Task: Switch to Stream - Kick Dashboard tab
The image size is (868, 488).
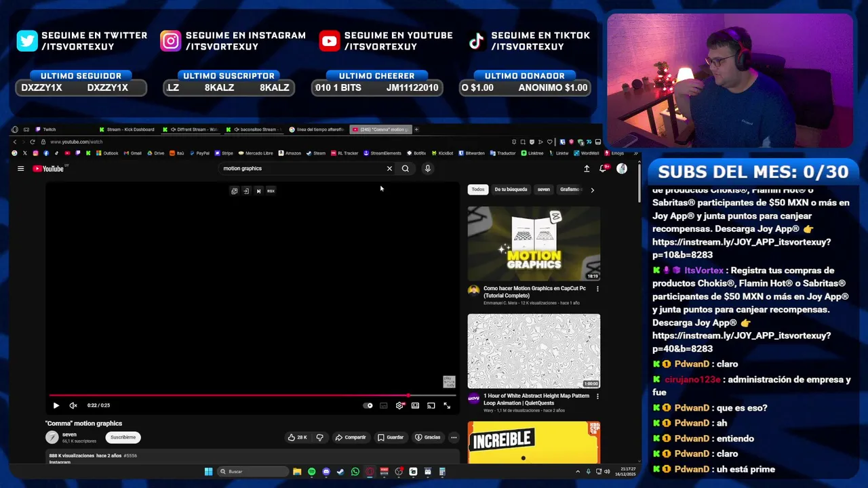Action: 127,129
